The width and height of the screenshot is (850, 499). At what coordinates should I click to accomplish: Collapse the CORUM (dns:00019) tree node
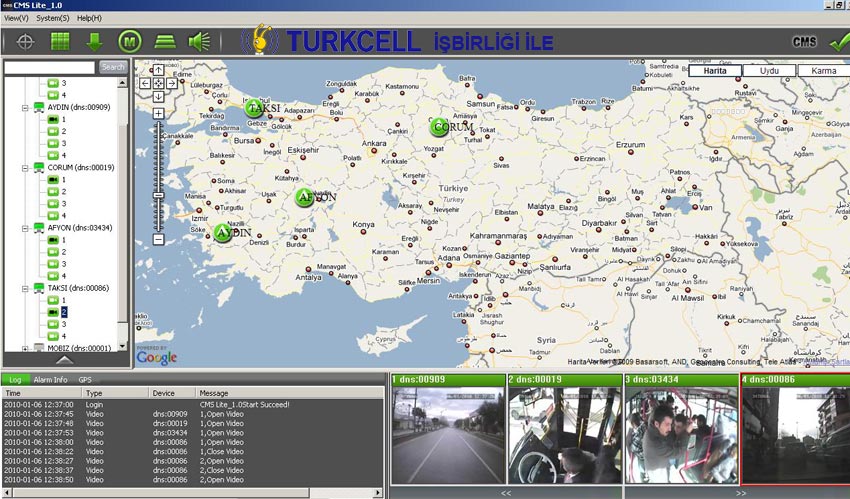pos(25,168)
